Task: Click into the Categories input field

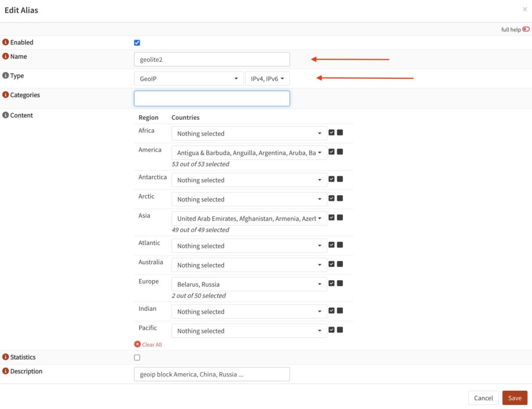Action: tap(212, 99)
